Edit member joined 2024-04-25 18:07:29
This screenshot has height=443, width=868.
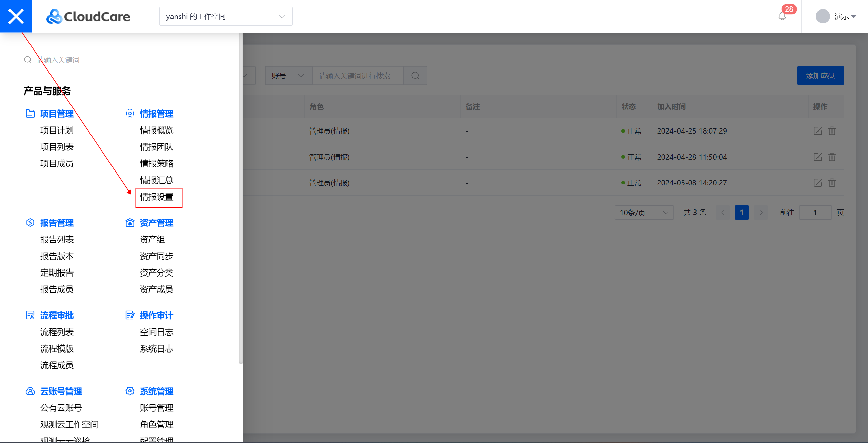(818, 131)
